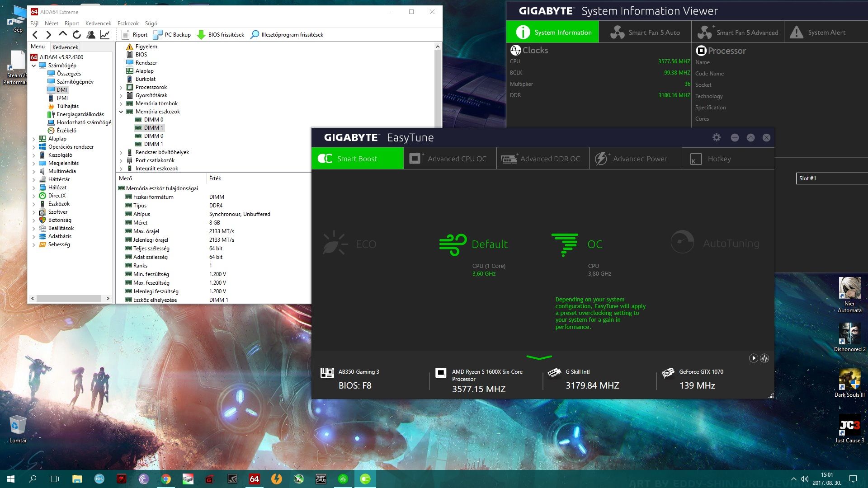Click AIDA64 taskbar icon
The image size is (868, 488).
tap(254, 479)
